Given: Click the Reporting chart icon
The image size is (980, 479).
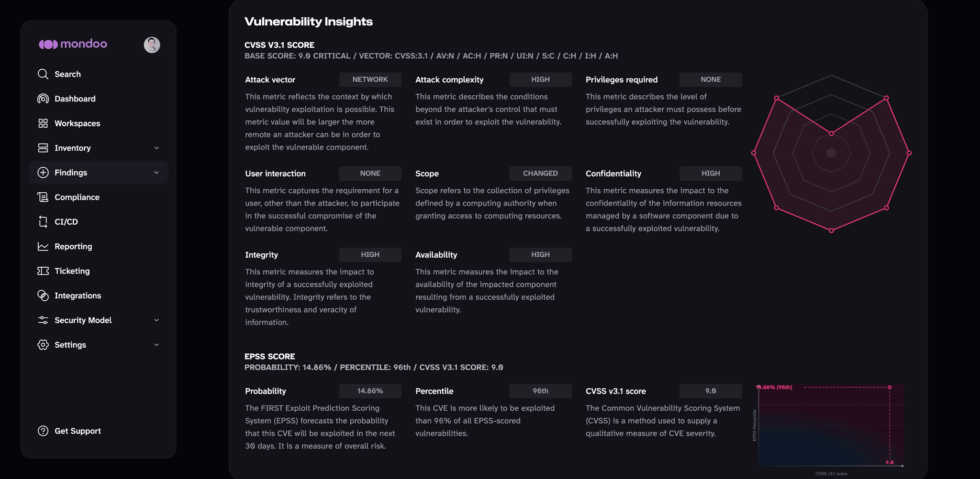Looking at the screenshot, I should tap(43, 246).
